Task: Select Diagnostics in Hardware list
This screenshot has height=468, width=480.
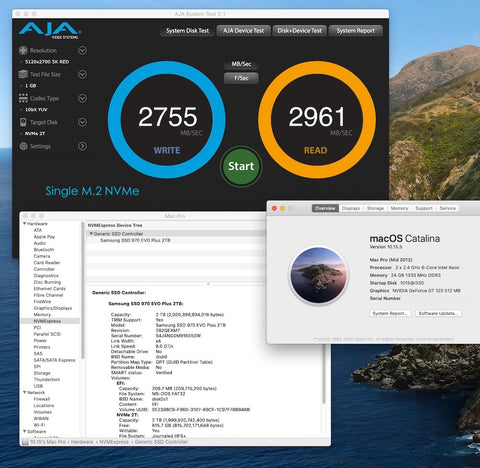Action: click(x=46, y=276)
